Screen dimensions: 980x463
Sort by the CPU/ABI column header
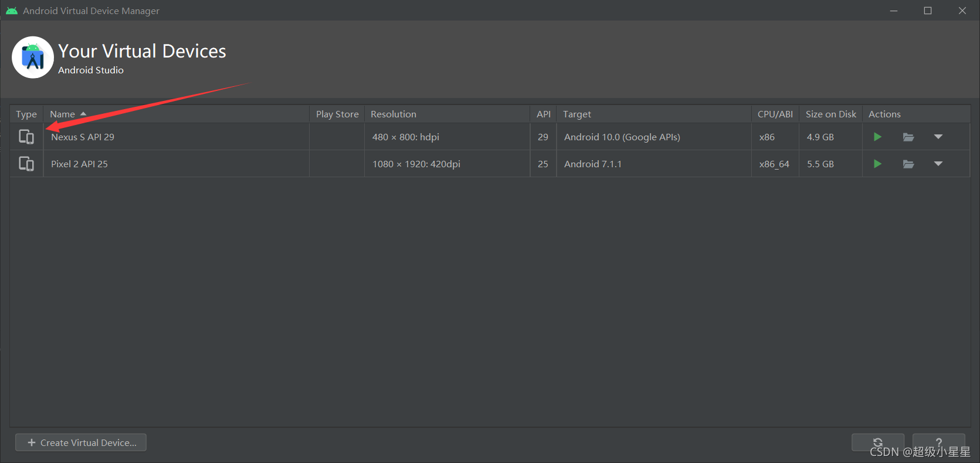775,114
